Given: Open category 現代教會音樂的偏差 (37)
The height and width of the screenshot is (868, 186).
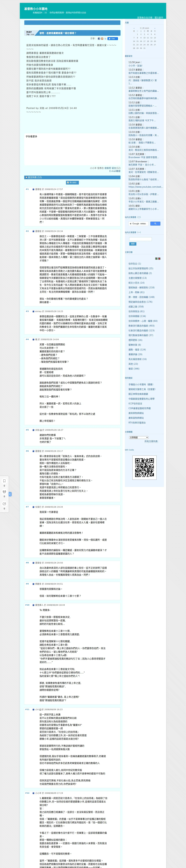Looking at the screenshot, I should 141,335.
